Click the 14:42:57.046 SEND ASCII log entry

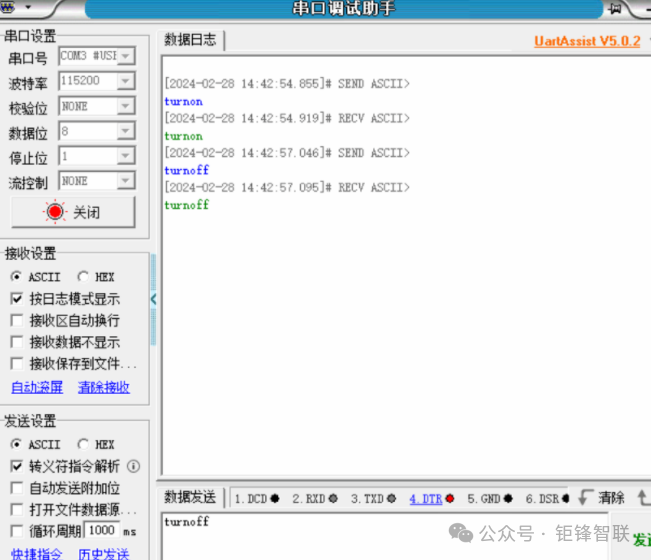pyautogui.click(x=287, y=153)
